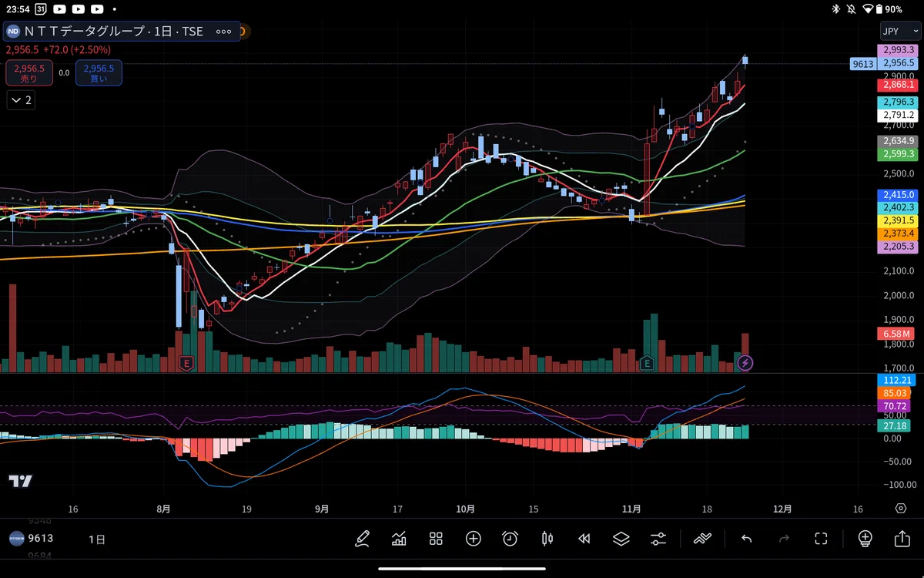This screenshot has height=578, width=924.
Task: Tap the red 2,868.1 price scale label
Action: pyautogui.click(x=898, y=85)
